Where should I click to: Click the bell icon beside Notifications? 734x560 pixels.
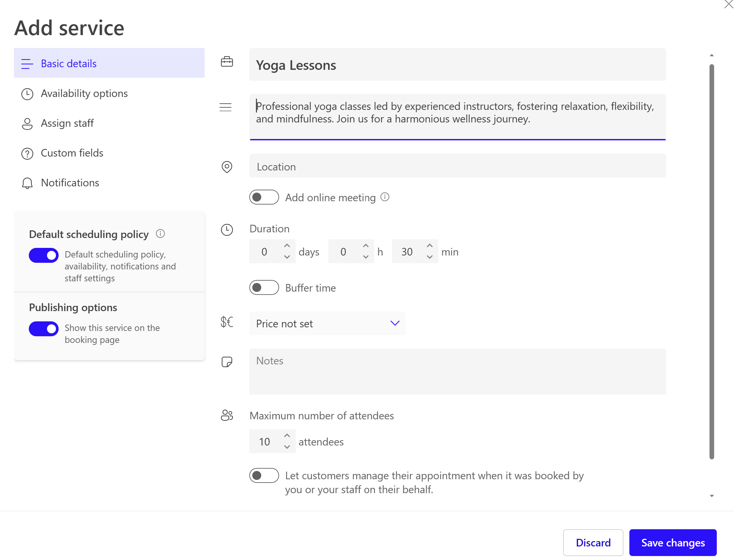[x=27, y=183]
